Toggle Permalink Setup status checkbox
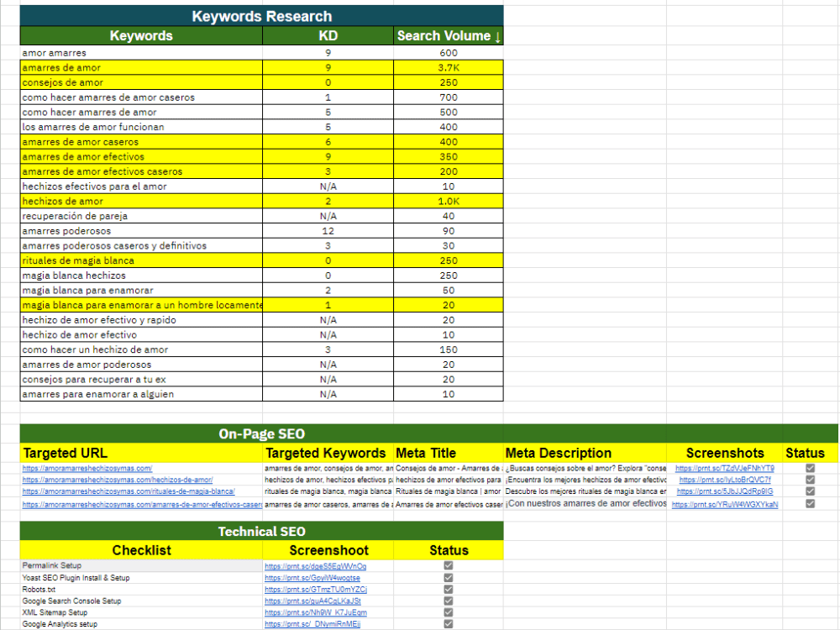The image size is (840, 630). pos(449,565)
